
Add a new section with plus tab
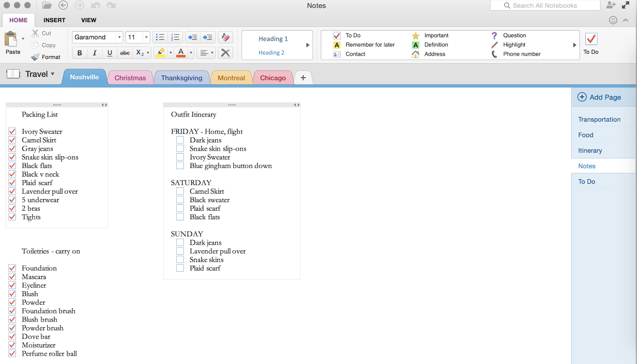pyautogui.click(x=303, y=78)
